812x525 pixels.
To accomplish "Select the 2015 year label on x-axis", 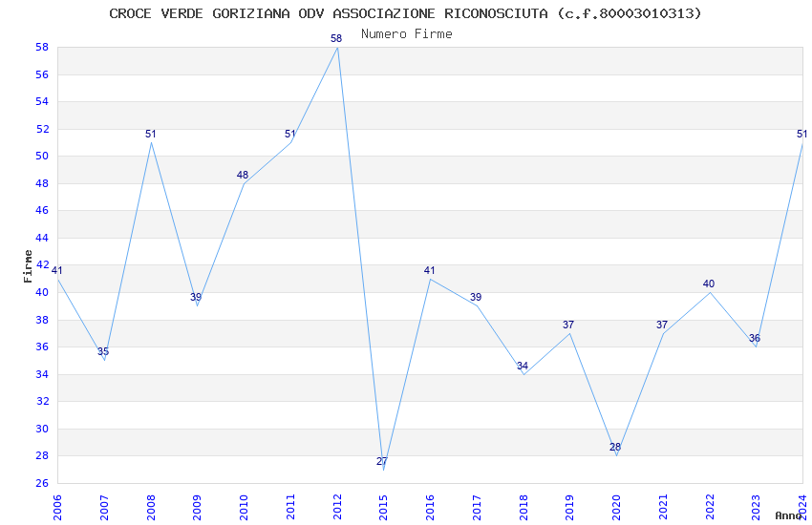I will [383, 507].
